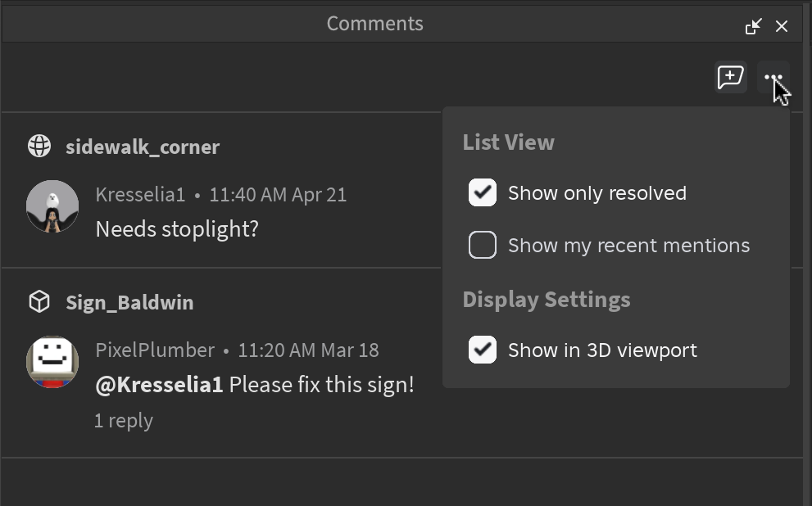Click PixelPlumber's avatar picture

pyautogui.click(x=52, y=362)
